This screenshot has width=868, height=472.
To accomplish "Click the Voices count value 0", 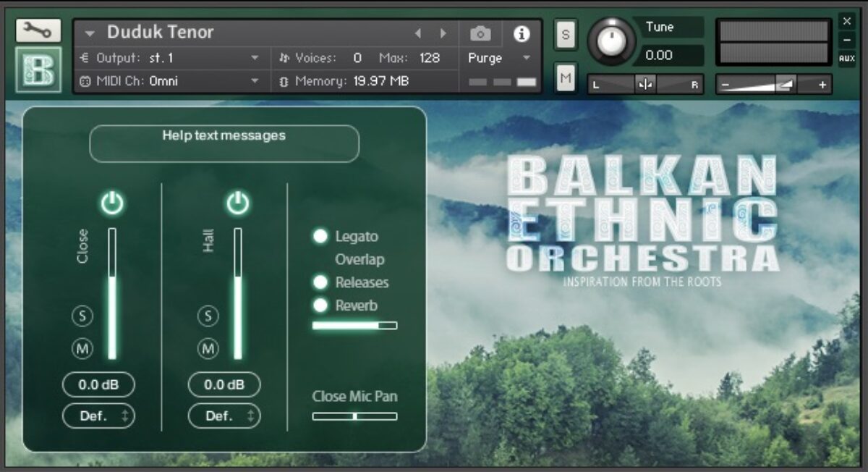I will [x=357, y=58].
